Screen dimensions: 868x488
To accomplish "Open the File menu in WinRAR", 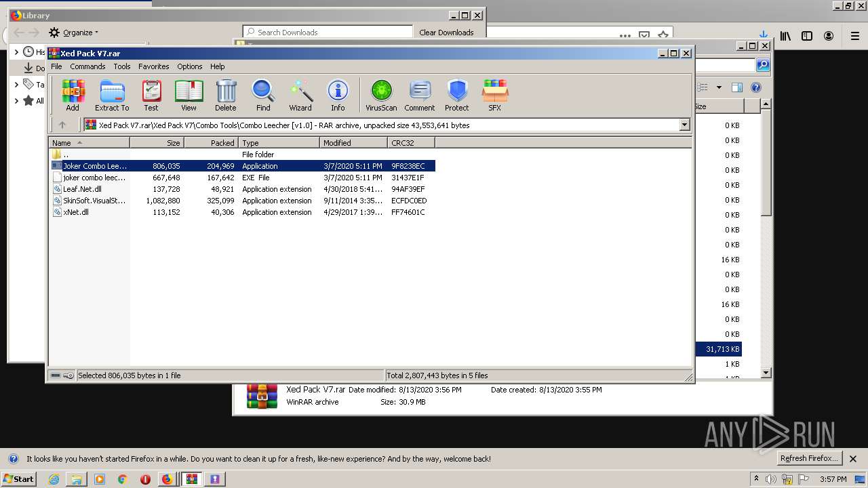I will tap(56, 66).
